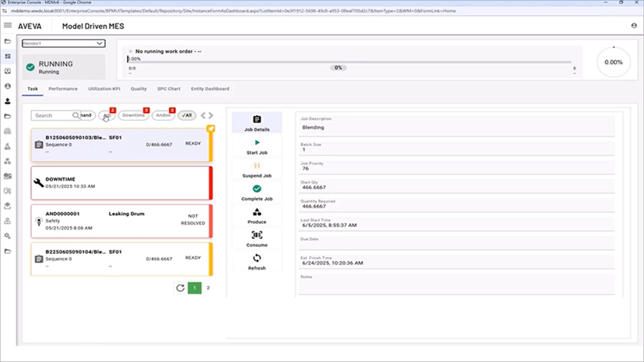Open the Blender1 entity dropdown
The image size is (644, 362).
63,44
